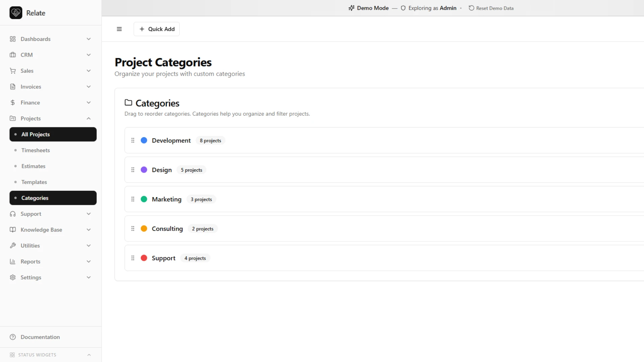Viewport: 644px width, 362px height.
Task: Click the Reports chart icon
Action: click(x=13, y=261)
